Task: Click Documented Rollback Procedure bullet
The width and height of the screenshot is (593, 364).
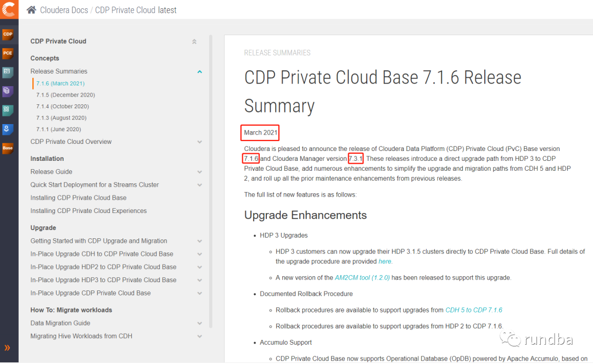Action: (306, 294)
